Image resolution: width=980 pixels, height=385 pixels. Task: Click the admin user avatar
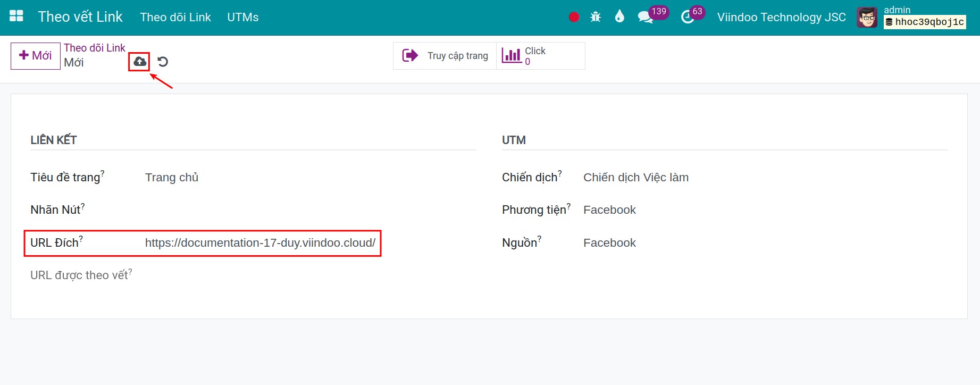867,18
